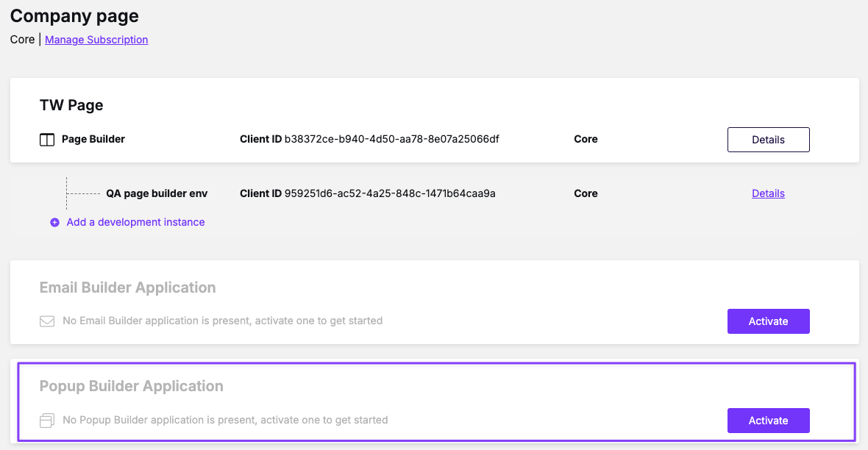Click the Core plan label in Page Builder row
This screenshot has height=450, width=868.
point(586,139)
